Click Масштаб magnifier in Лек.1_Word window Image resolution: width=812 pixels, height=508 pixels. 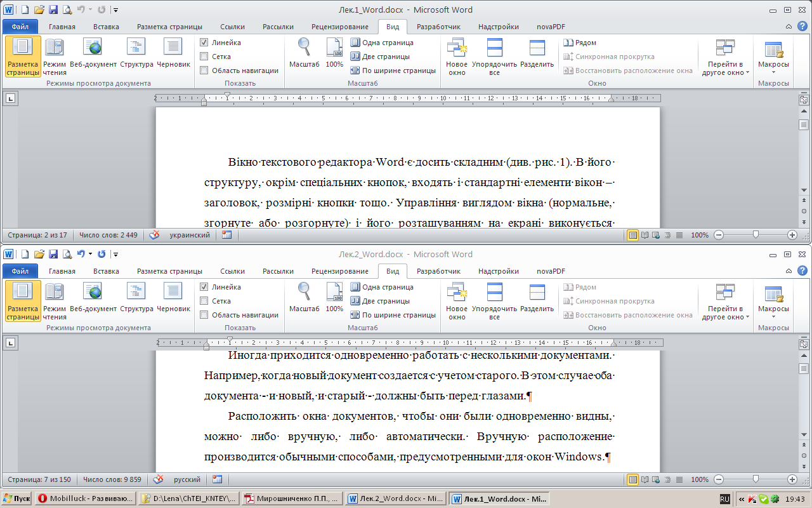pos(304,53)
